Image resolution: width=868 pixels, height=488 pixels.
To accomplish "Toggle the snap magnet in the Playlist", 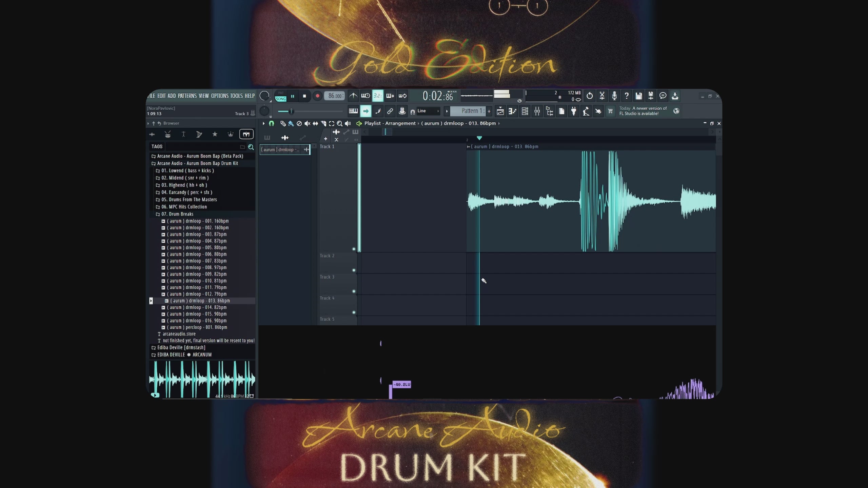I will click(271, 123).
